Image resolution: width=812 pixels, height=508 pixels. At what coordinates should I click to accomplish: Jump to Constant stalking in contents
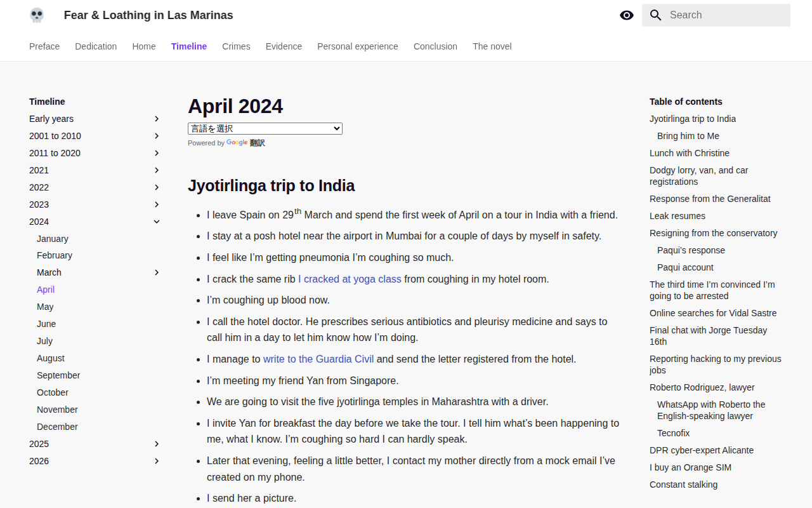pyautogui.click(x=684, y=485)
